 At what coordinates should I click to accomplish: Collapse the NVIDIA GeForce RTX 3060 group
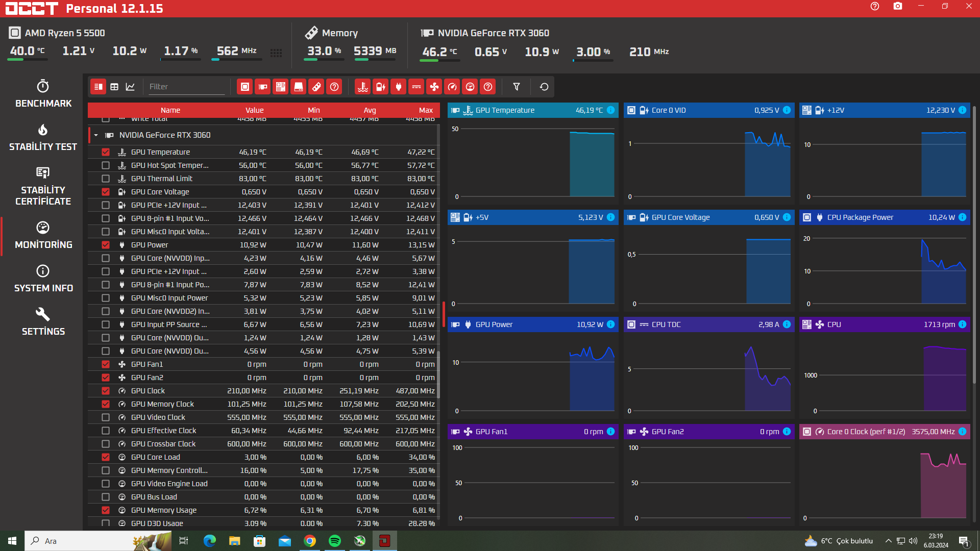[96, 135]
